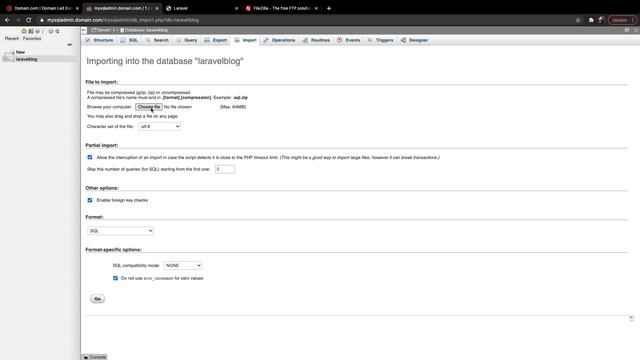Image resolution: width=640 pixels, height=360 pixels.
Task: Click the Recent link in the sidebar
Action: click(x=12, y=38)
